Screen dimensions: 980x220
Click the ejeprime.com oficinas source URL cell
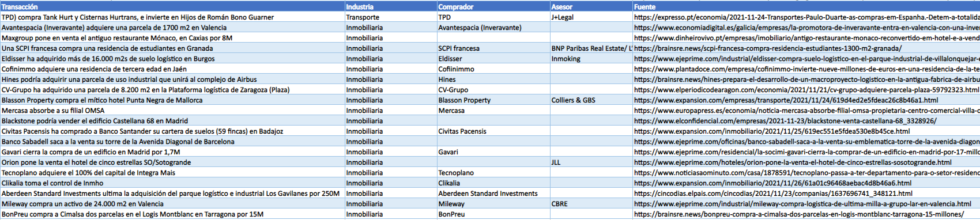806,142
